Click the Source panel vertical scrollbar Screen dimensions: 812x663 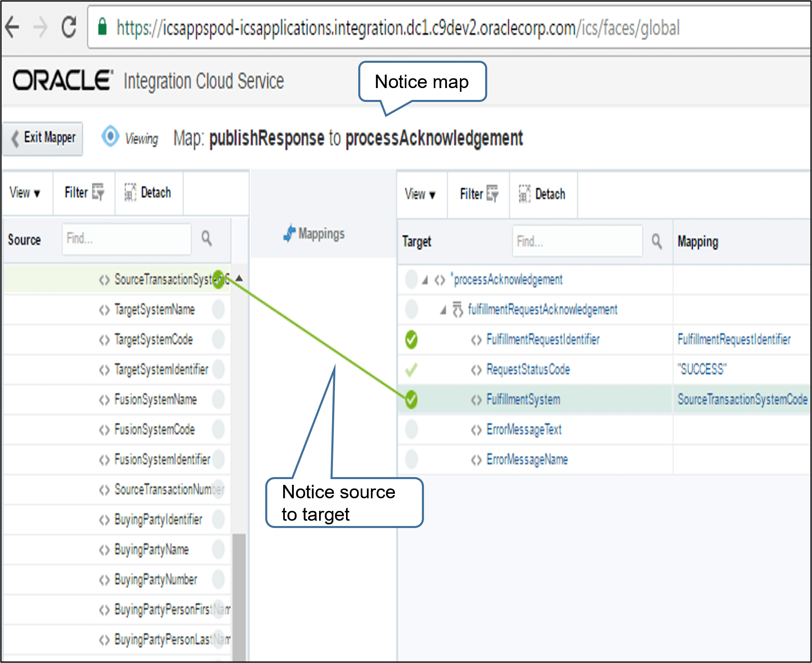239,595
